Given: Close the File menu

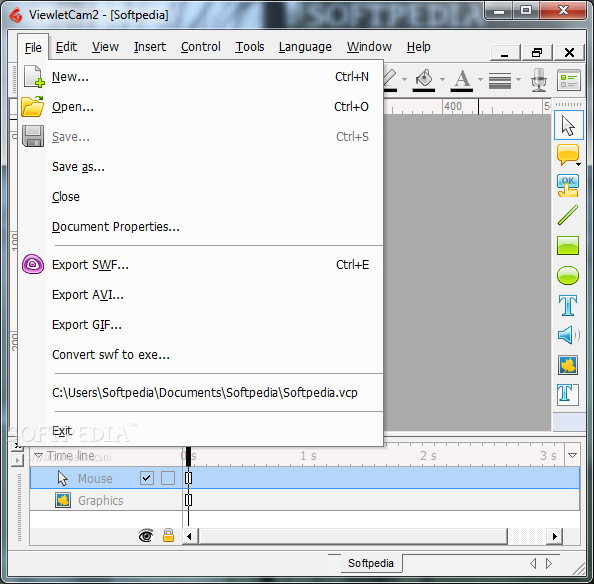Looking at the screenshot, I should click(x=33, y=47).
